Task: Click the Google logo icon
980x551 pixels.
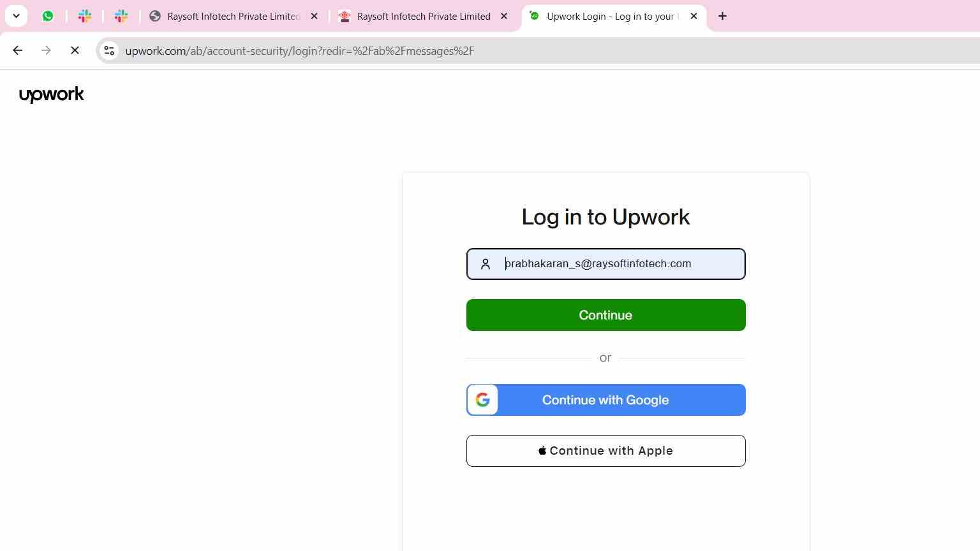Action: [x=483, y=400]
